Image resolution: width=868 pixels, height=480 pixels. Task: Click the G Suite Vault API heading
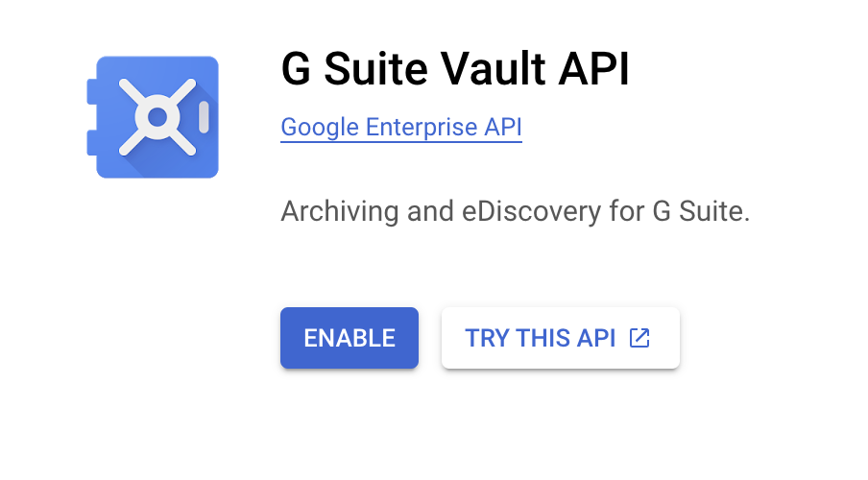[454, 70]
